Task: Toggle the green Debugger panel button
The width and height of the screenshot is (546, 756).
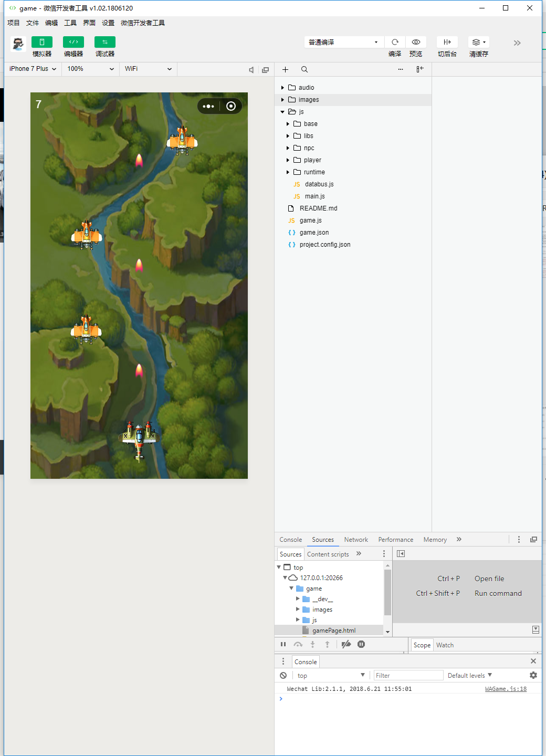Action: click(105, 43)
